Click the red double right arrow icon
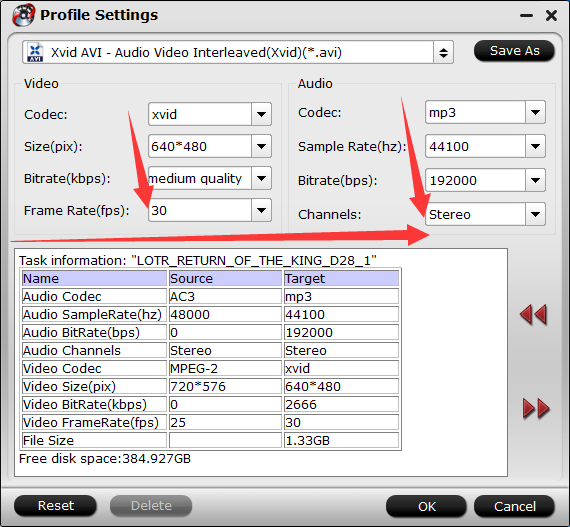570x527 pixels. (x=536, y=409)
